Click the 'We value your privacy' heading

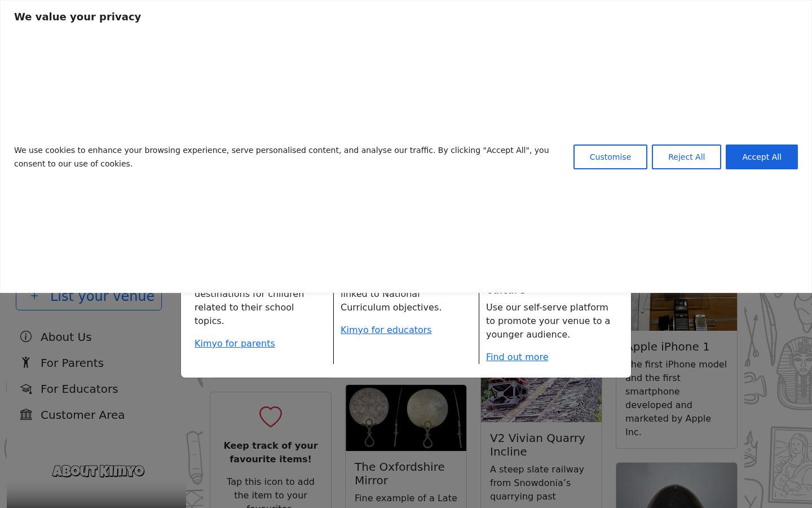pos(78,17)
